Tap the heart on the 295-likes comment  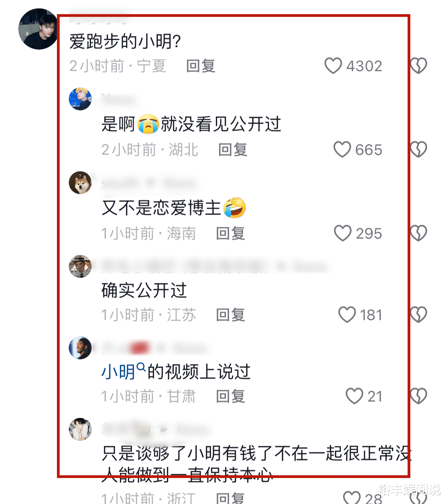(x=342, y=233)
